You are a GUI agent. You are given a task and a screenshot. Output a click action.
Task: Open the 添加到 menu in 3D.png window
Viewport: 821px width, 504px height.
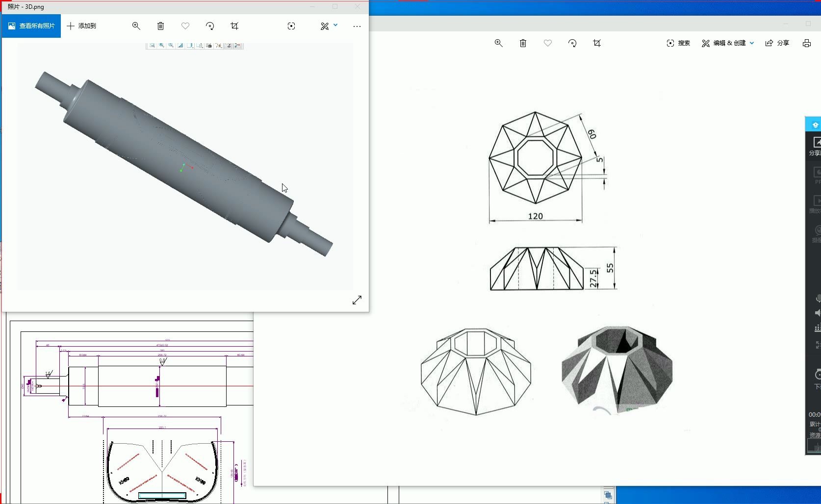point(82,26)
